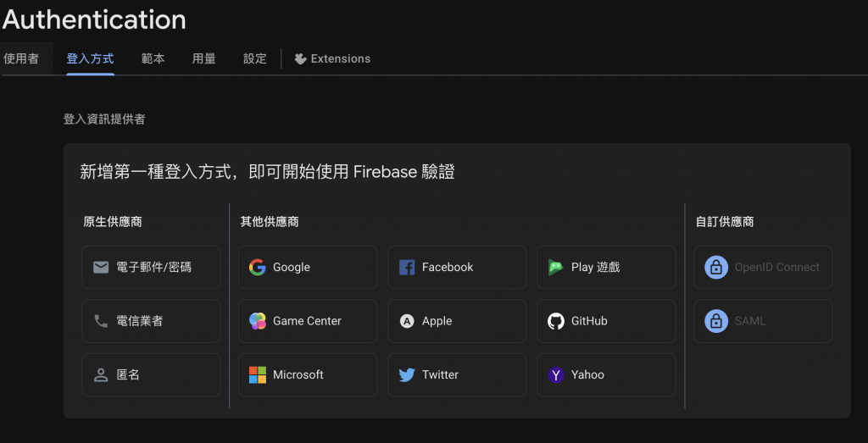Choose the Play 遊戲 controller icon
Image resolution: width=868 pixels, height=443 pixels.
click(556, 268)
